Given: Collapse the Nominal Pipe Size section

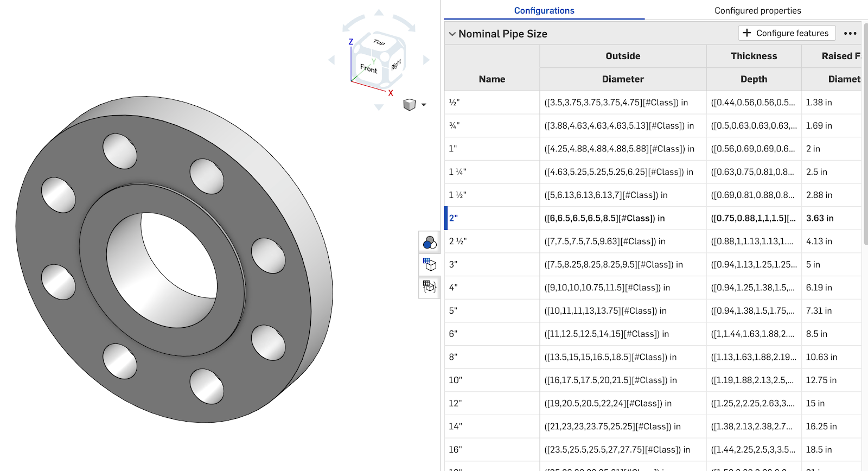Looking at the screenshot, I should pyautogui.click(x=452, y=34).
